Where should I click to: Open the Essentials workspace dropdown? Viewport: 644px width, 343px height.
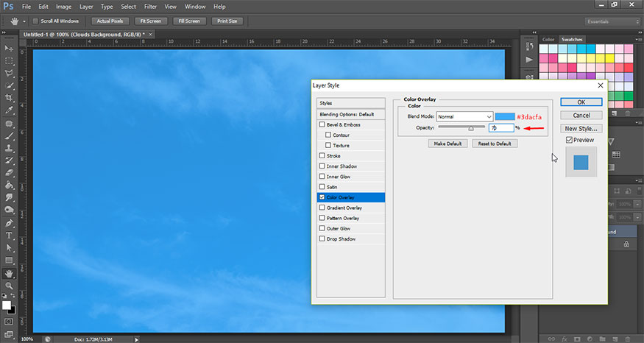click(x=612, y=21)
